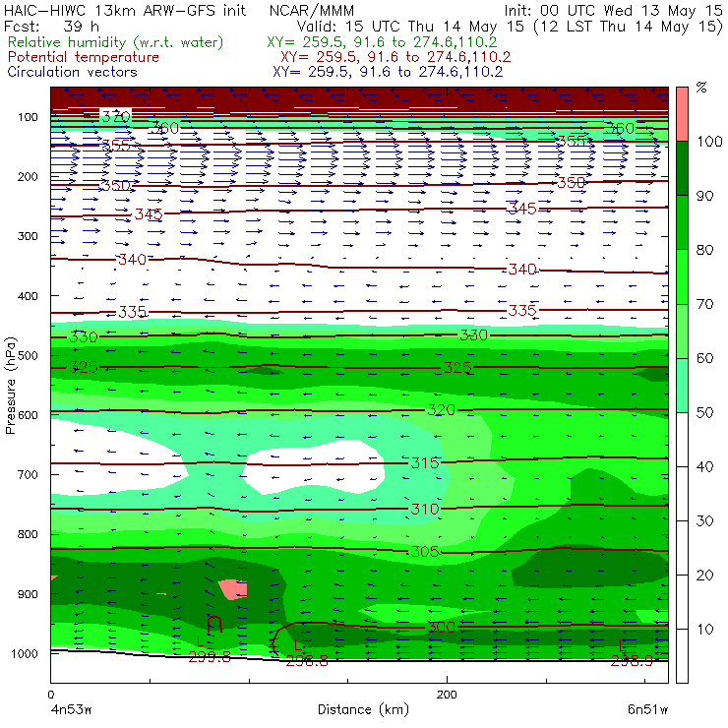Click the '(12 LST Thu 14 May 15)' text
The width and height of the screenshot is (728, 728).
click(629, 27)
